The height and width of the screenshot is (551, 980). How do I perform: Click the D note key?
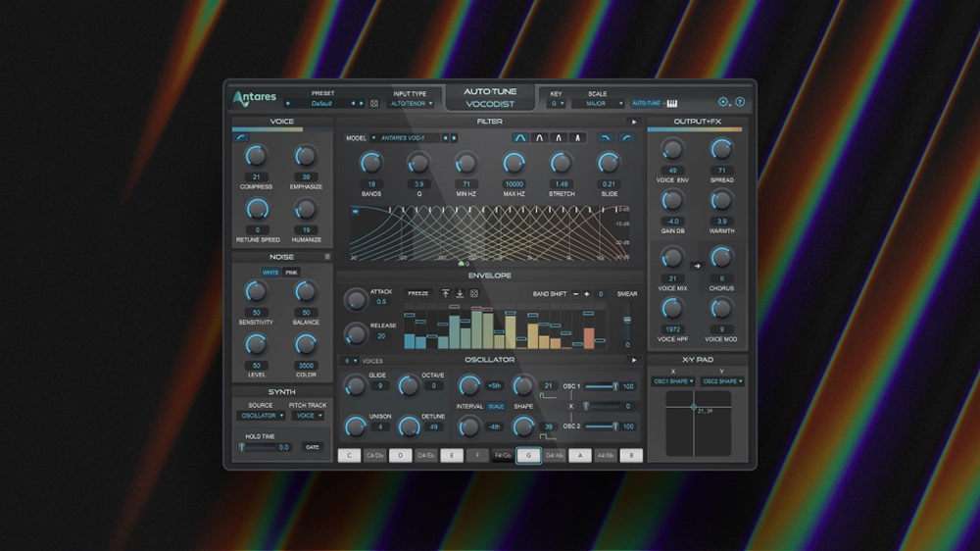[x=401, y=455]
